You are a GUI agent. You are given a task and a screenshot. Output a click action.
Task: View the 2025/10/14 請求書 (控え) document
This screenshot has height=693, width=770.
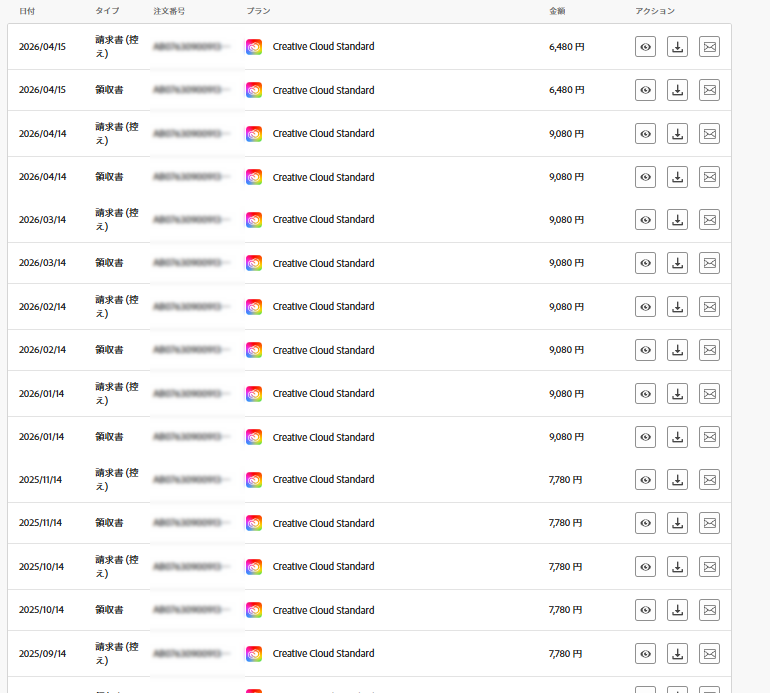[x=645, y=566]
